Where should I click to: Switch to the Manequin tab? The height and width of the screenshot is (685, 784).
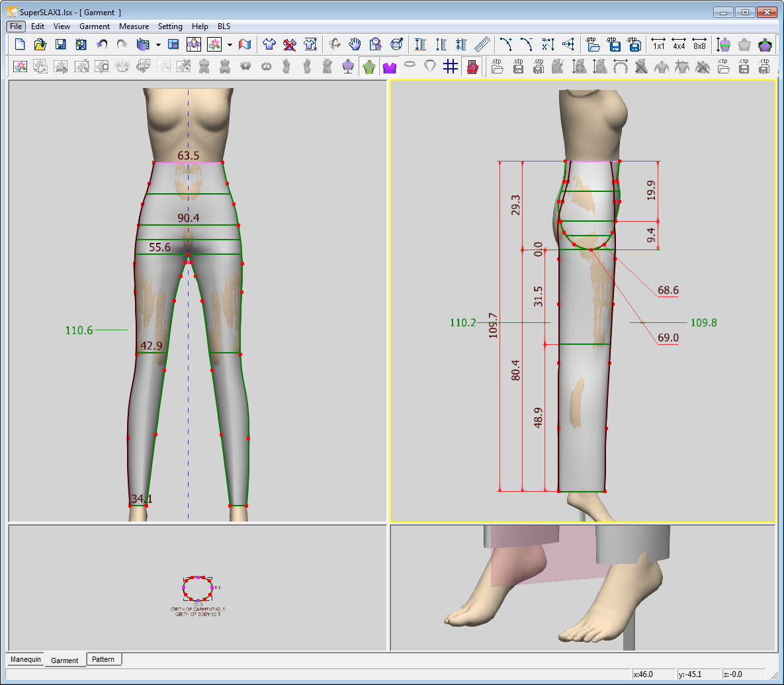pos(26,659)
